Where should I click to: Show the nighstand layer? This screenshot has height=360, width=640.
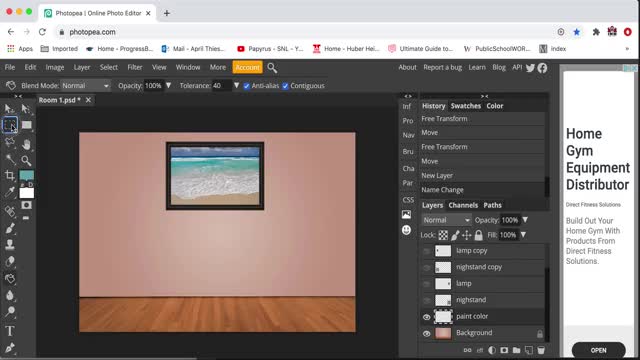point(427,300)
